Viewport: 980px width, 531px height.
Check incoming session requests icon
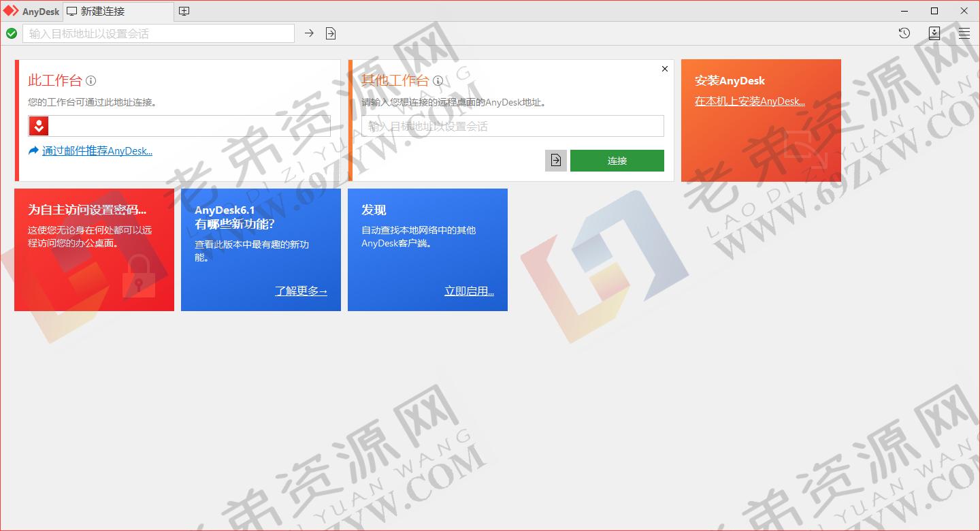tap(934, 33)
